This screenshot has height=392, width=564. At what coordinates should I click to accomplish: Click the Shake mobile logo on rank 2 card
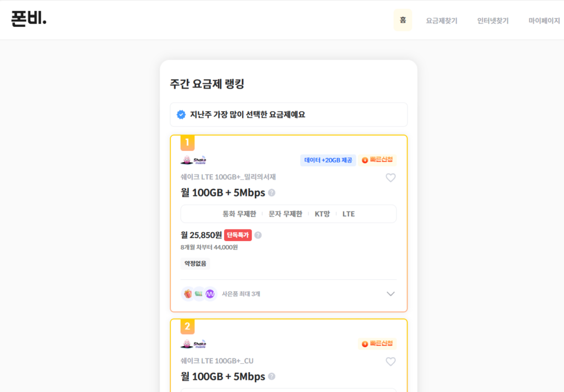[193, 344]
